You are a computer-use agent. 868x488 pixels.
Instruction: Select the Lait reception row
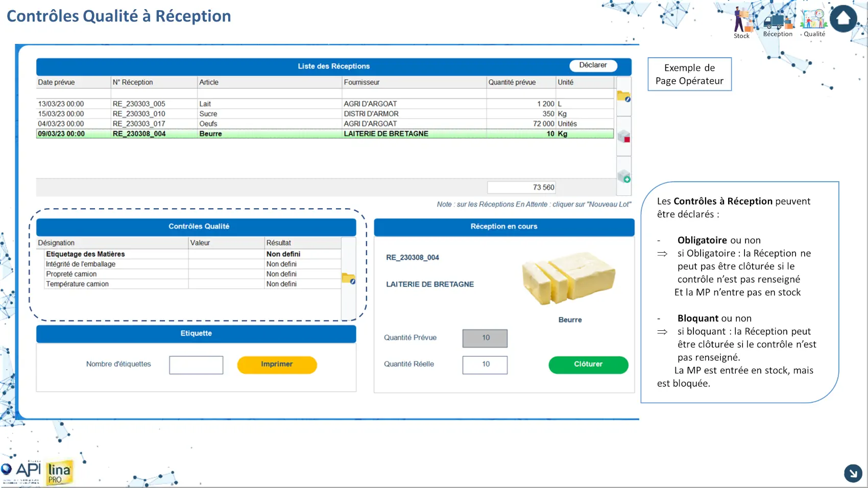[x=325, y=104]
